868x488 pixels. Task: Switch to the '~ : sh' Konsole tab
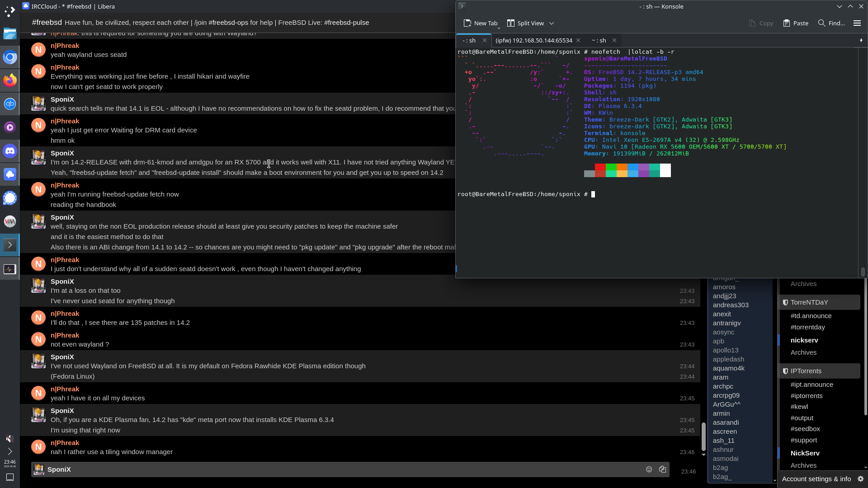point(599,40)
